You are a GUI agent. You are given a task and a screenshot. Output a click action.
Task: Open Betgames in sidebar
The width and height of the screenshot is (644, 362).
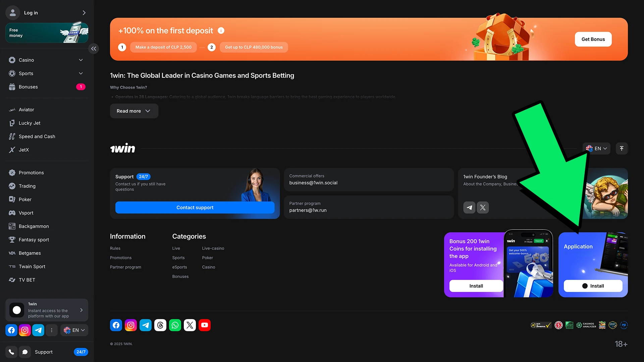coord(47,253)
